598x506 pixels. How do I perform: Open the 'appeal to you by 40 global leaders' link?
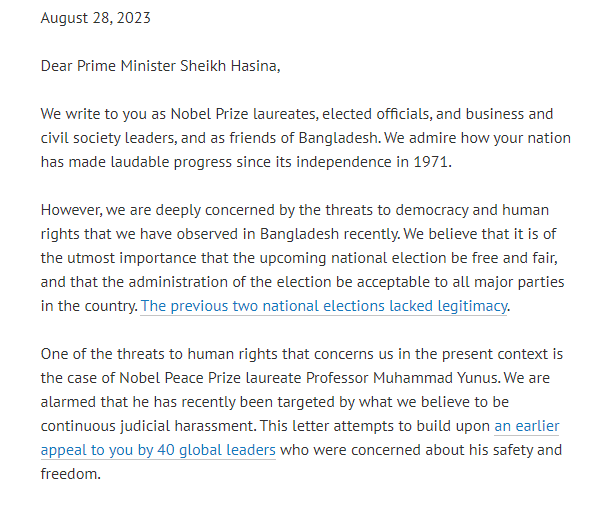pyautogui.click(x=158, y=450)
